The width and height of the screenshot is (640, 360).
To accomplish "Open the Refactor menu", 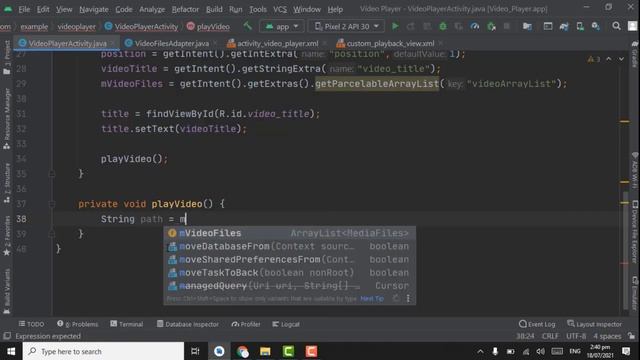I will click(x=185, y=9).
